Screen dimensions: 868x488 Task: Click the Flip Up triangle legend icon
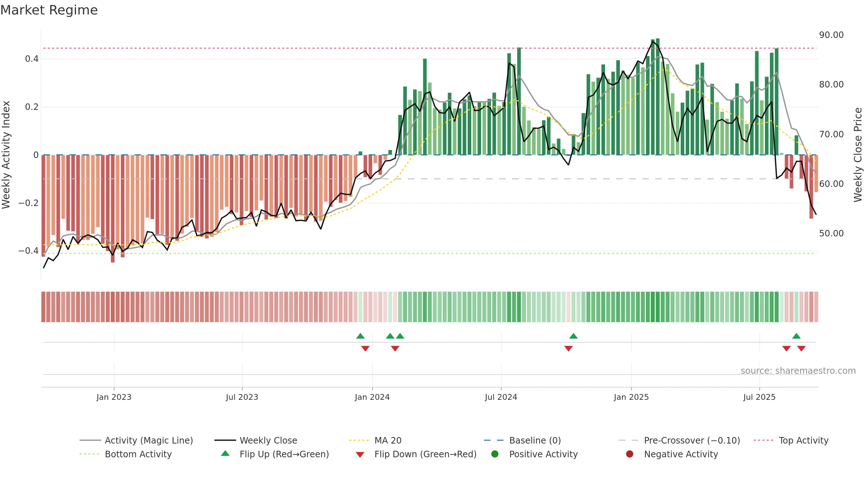point(225,453)
